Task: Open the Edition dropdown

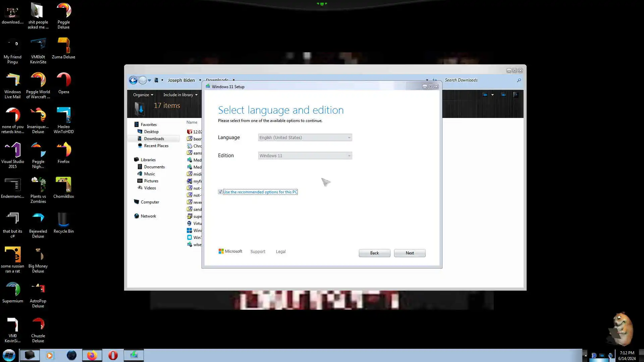Action: click(305, 156)
